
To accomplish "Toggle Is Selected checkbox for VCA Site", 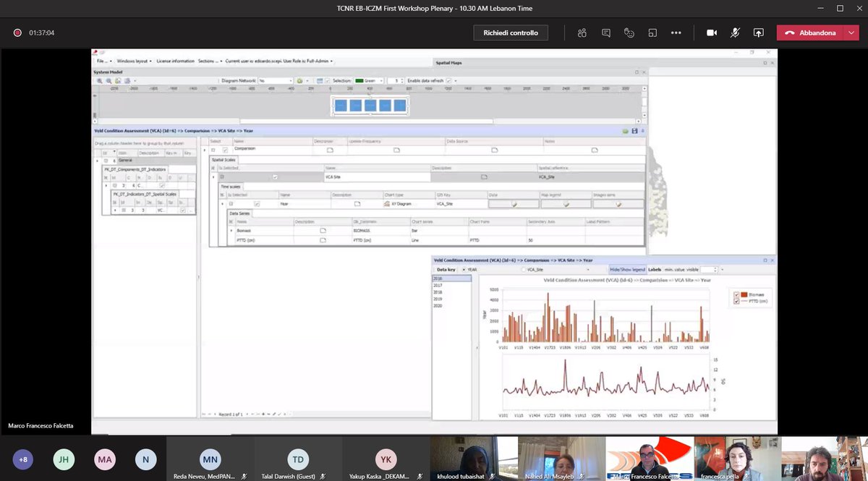I will click(x=275, y=176).
